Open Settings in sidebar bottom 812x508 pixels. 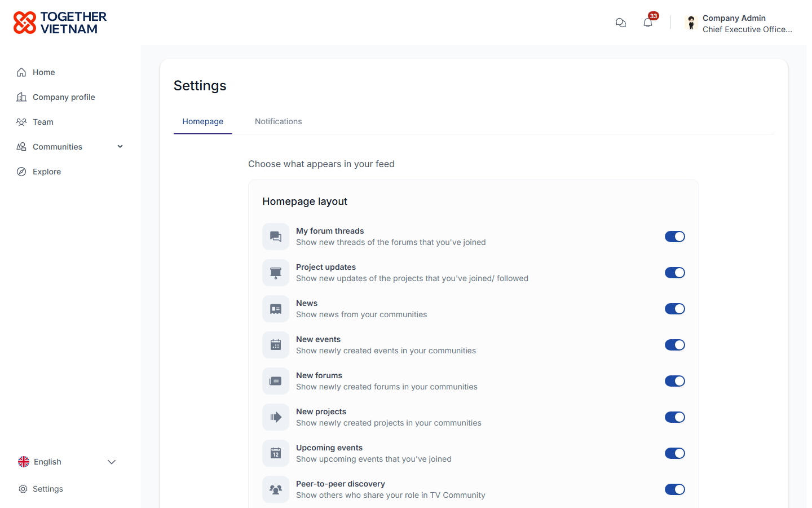pyautogui.click(x=41, y=489)
